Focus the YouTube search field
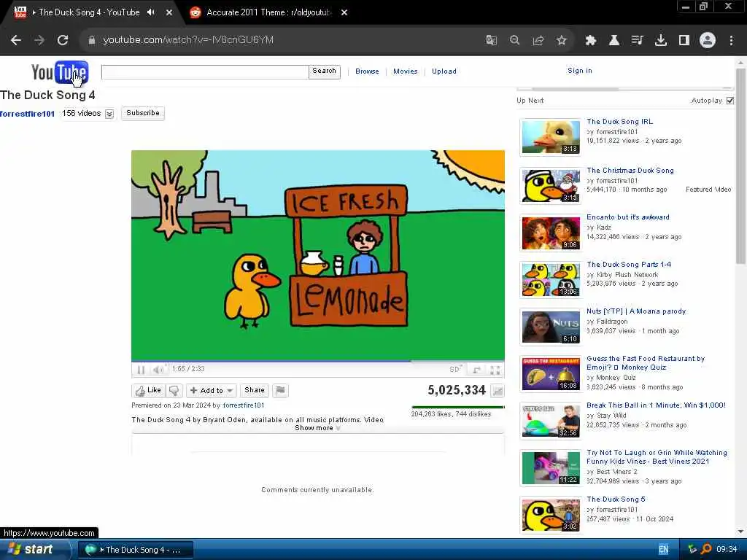The image size is (747, 560). pyautogui.click(x=205, y=72)
